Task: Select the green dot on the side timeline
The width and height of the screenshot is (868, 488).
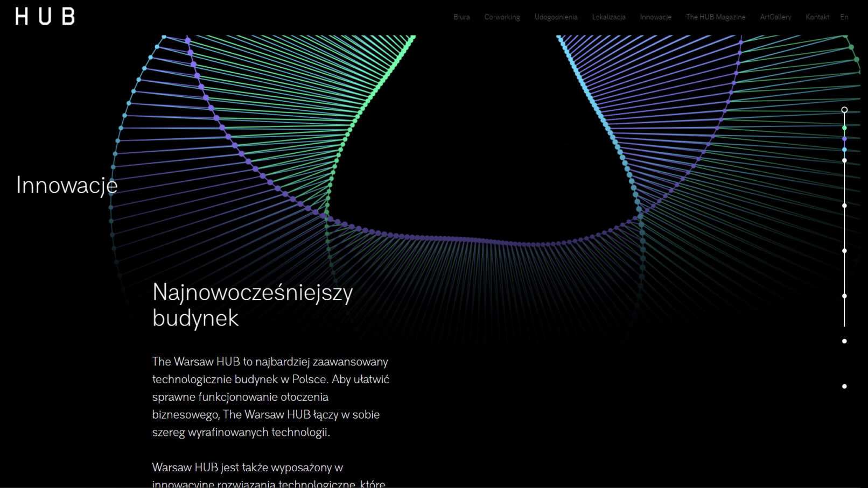Action: coord(844,128)
